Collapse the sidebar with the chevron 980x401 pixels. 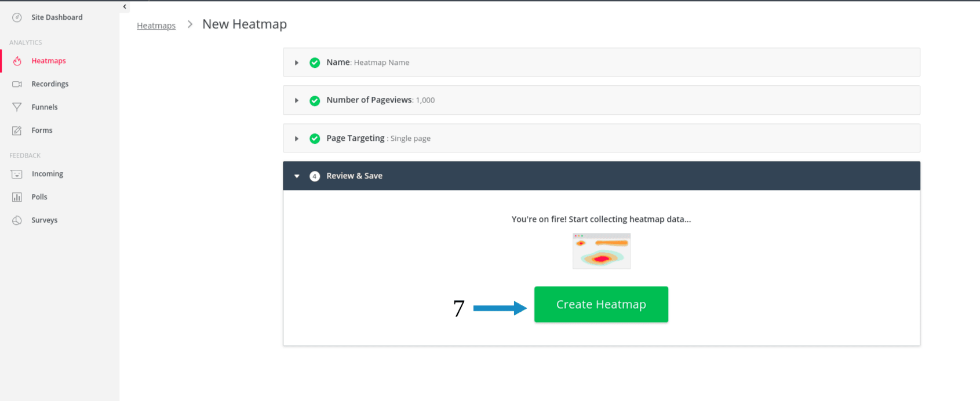click(x=125, y=6)
